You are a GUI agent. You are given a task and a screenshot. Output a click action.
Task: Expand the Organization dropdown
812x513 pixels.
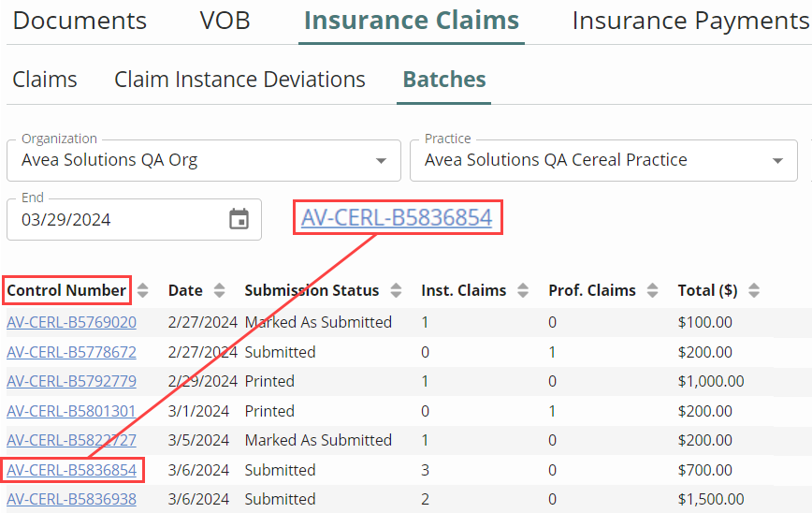click(381, 161)
